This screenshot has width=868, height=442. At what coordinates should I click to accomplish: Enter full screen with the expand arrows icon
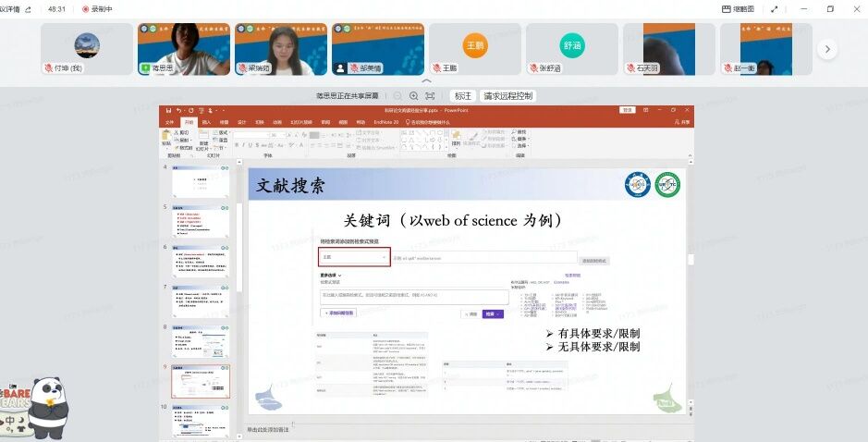click(776, 8)
